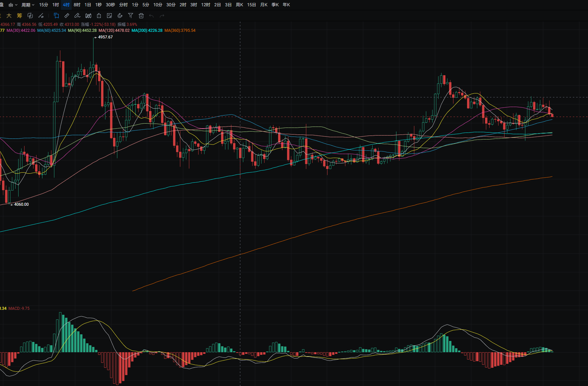
Task: Open the note edit icon
Action: pos(109,16)
